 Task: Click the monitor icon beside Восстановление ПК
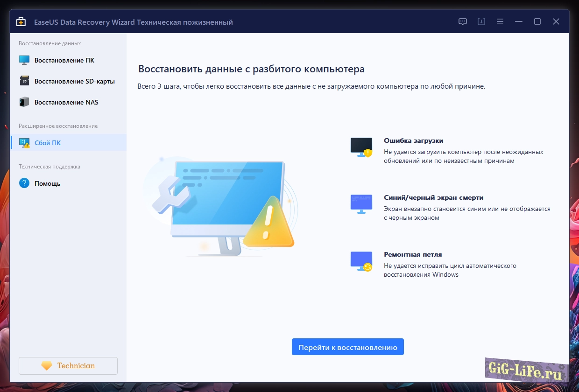pyautogui.click(x=24, y=60)
